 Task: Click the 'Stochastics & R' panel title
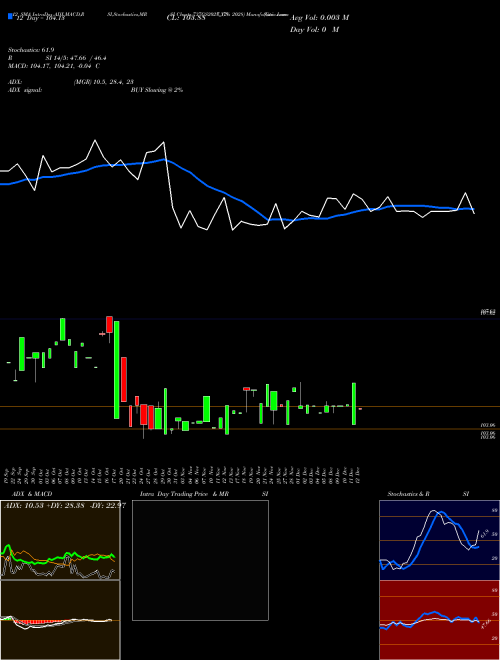[408, 494]
